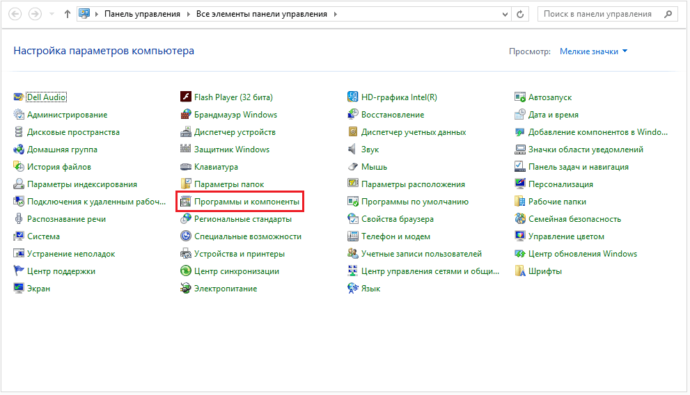Viewport: 690px width, 395px height.
Task: Open Параметры расположения link
Action: (413, 184)
